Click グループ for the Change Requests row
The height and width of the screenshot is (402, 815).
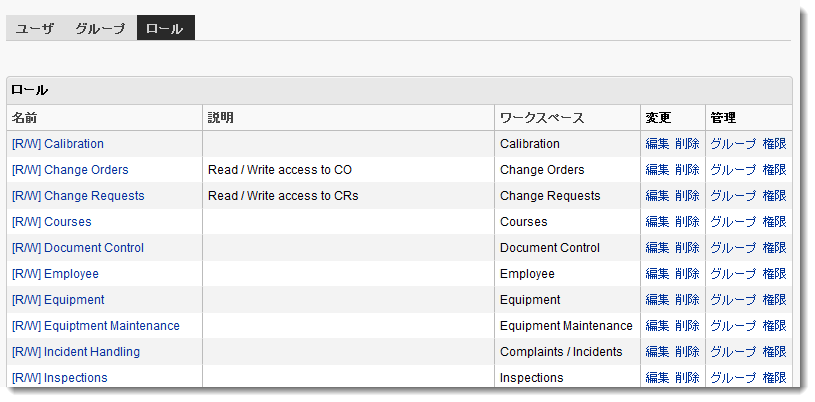point(733,196)
